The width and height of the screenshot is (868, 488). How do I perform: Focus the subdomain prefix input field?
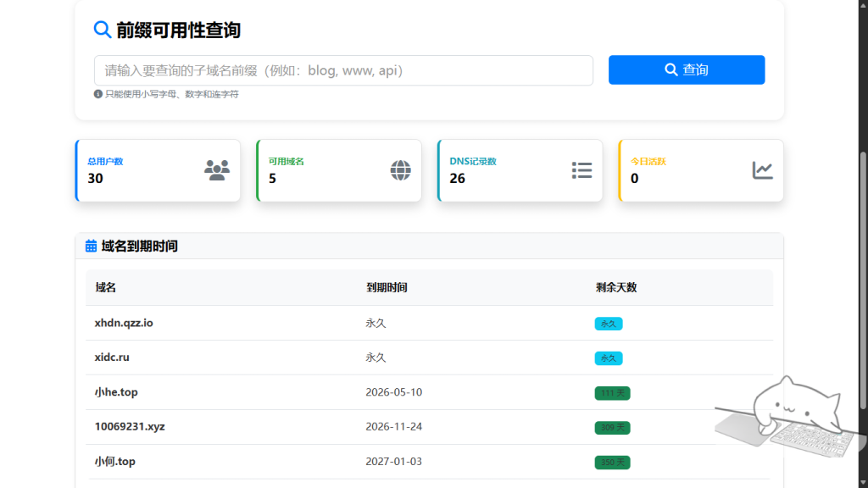[343, 70]
